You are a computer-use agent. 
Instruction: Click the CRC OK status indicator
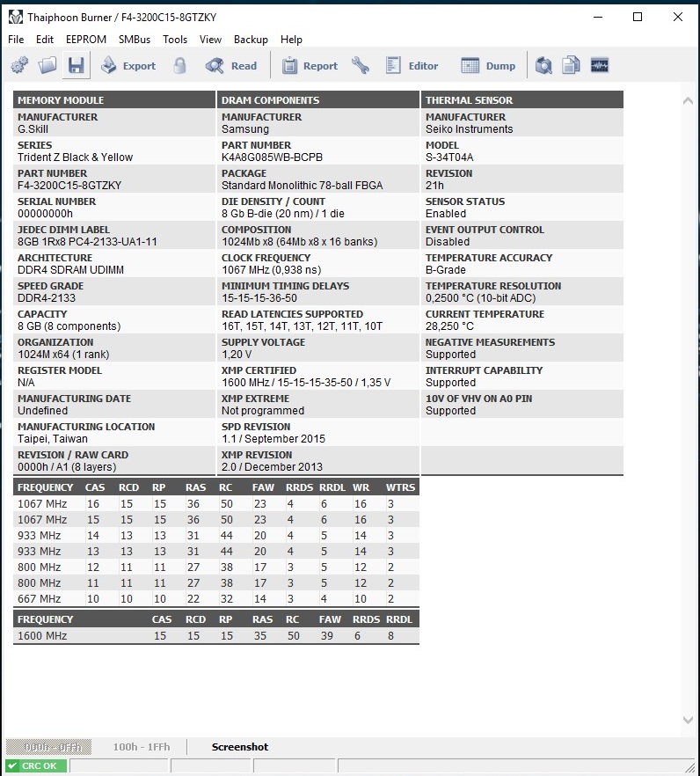point(36,765)
